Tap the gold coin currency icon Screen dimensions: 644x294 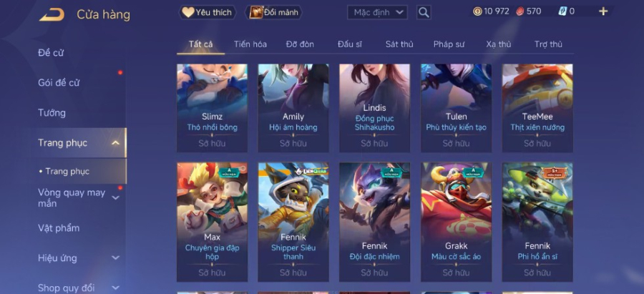[477, 11]
